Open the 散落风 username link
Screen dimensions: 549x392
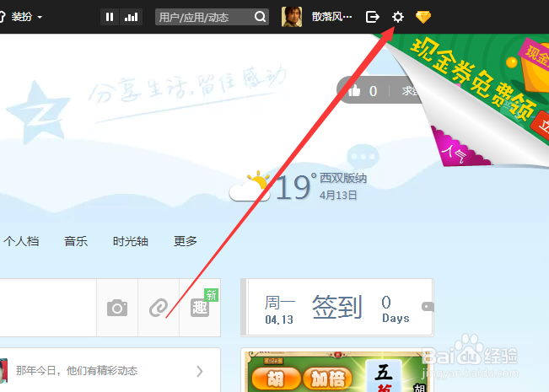click(x=331, y=17)
